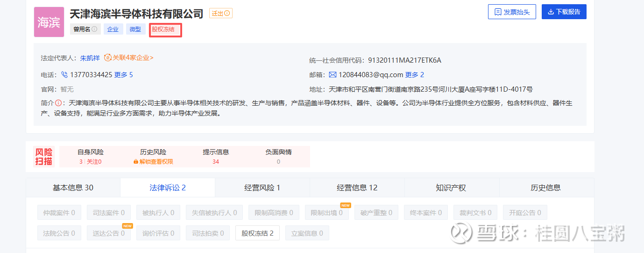Click 解锁查看权限 under 历史风险
Viewport: 644px width, 253px height.
pyautogui.click(x=156, y=162)
